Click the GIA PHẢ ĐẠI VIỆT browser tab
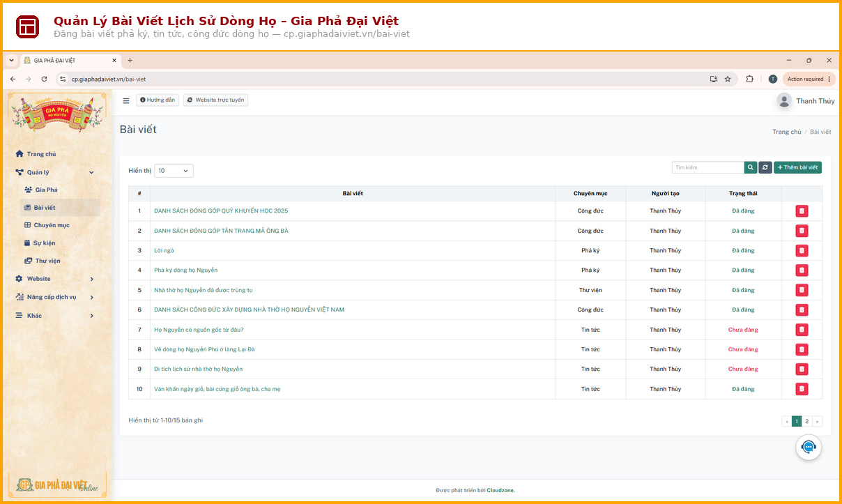 coord(70,61)
